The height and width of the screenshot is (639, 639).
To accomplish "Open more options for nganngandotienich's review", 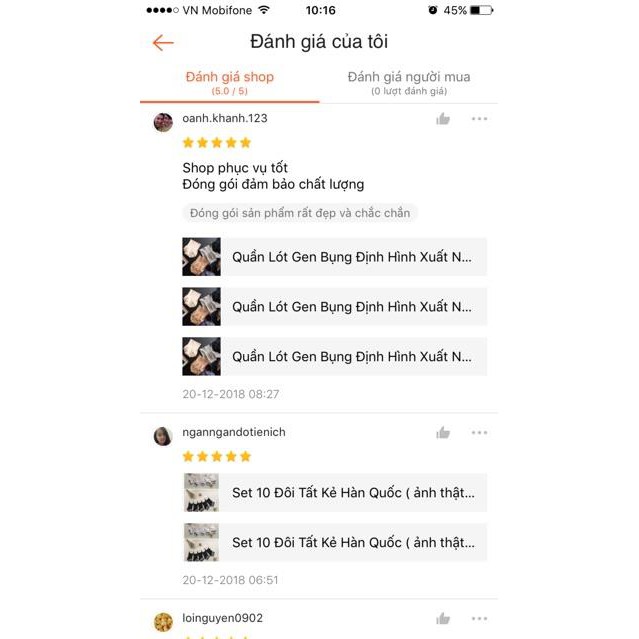I will pos(479,432).
